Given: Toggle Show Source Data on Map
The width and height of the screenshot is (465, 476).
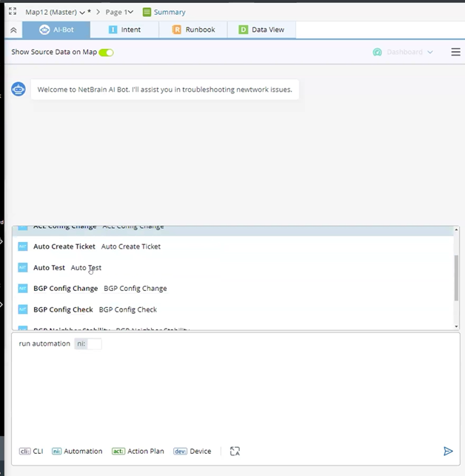Looking at the screenshot, I should (106, 53).
